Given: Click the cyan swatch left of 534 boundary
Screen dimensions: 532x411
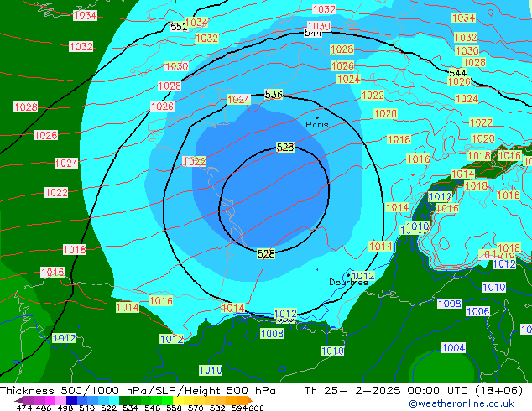Looking at the screenshot, I should (x=114, y=400).
